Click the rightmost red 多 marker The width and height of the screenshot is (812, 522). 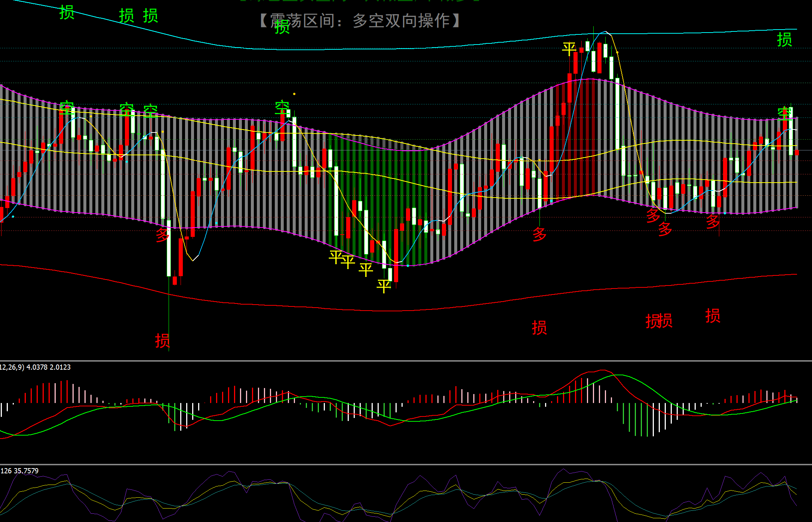(x=713, y=222)
